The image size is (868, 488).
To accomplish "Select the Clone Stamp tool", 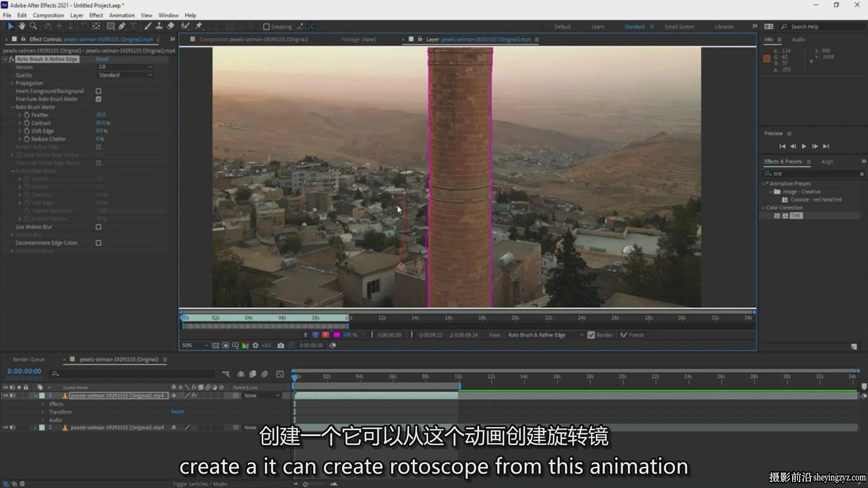I will pos(159,26).
